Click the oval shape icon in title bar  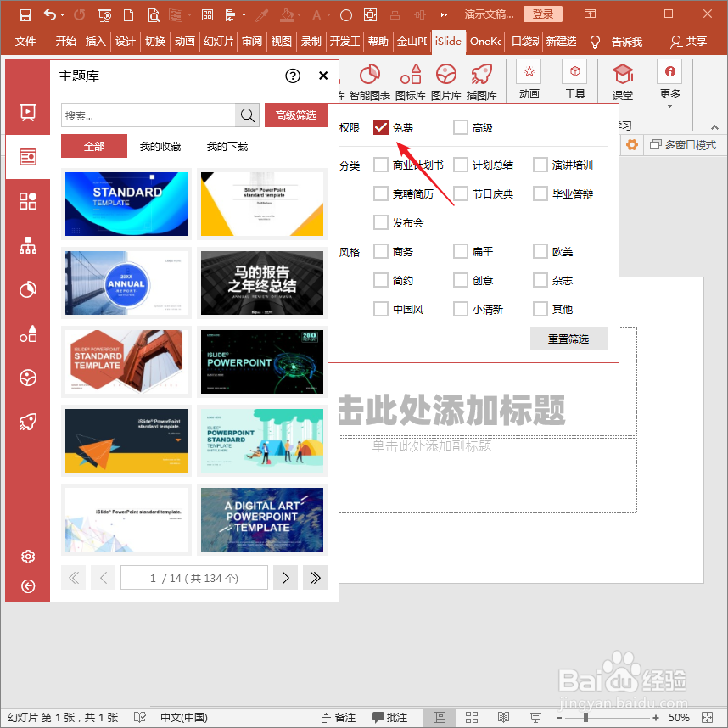(346, 15)
